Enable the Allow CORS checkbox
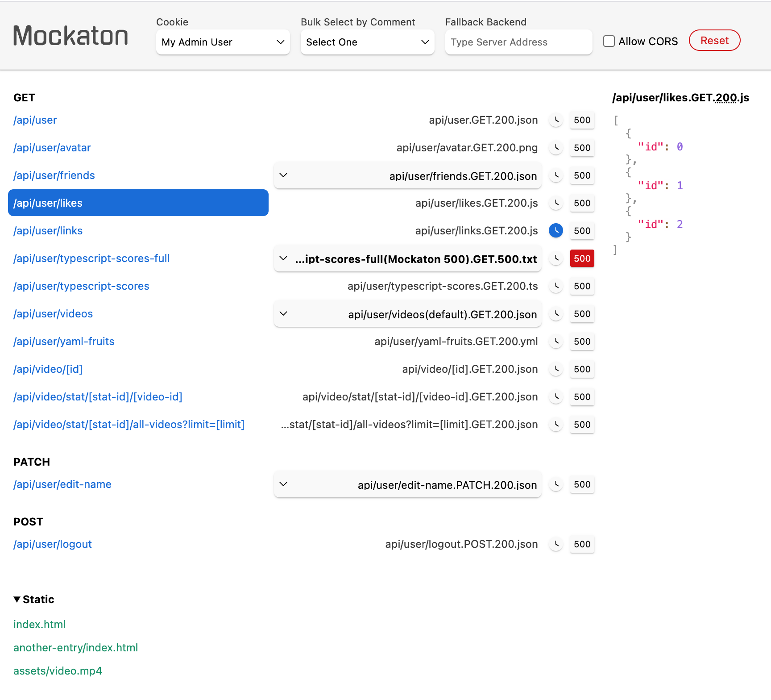 (609, 41)
